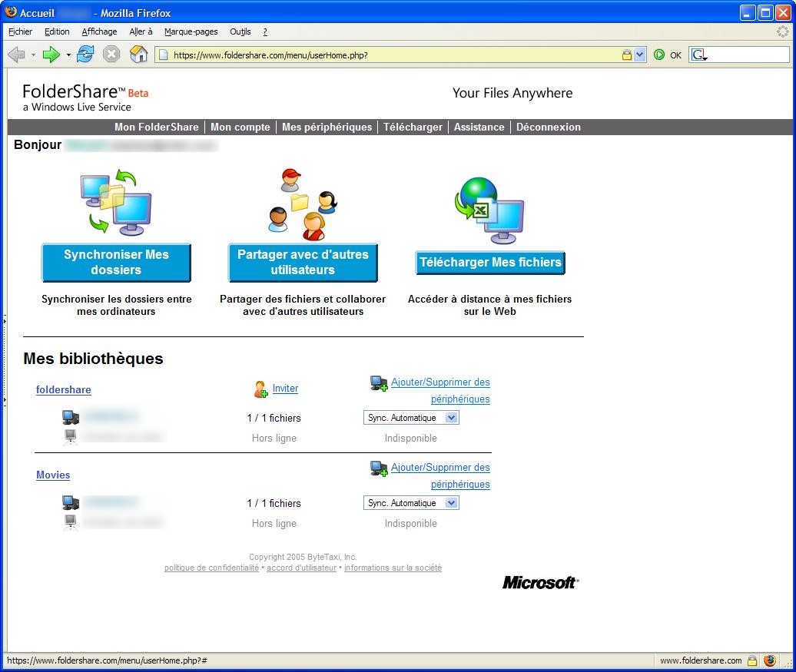The image size is (796, 672).
Task: Open Movies Sync. Automatique dropdown
Action: (x=411, y=503)
